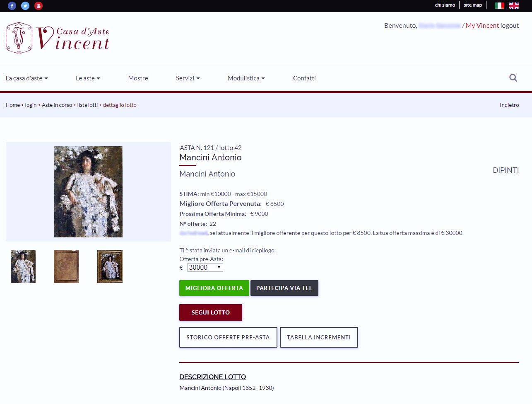Screen dimensions: 532x404
Task: Open the search magnifier icon
Action: (x=513, y=78)
